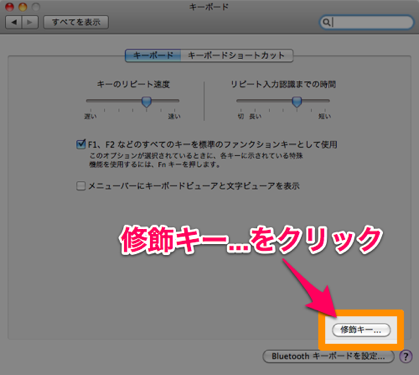Image resolution: width=419 pixels, height=375 pixels.
Task: Switch to キーボードショートカット tab
Action: click(x=237, y=56)
